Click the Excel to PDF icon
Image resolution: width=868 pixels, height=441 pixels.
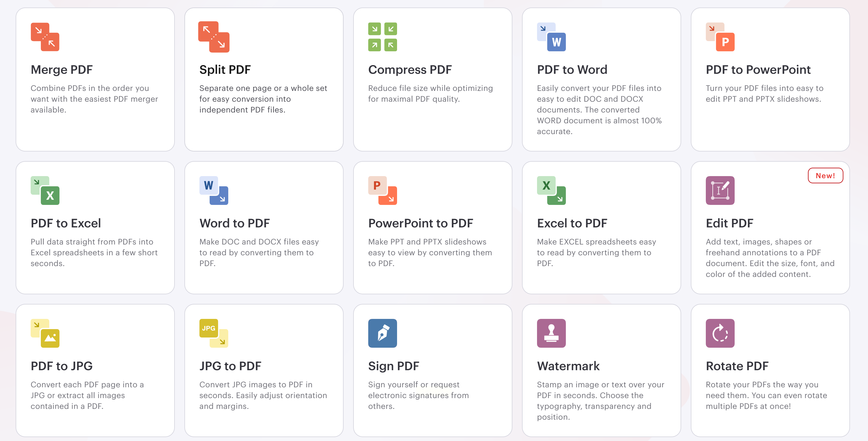[x=551, y=190]
